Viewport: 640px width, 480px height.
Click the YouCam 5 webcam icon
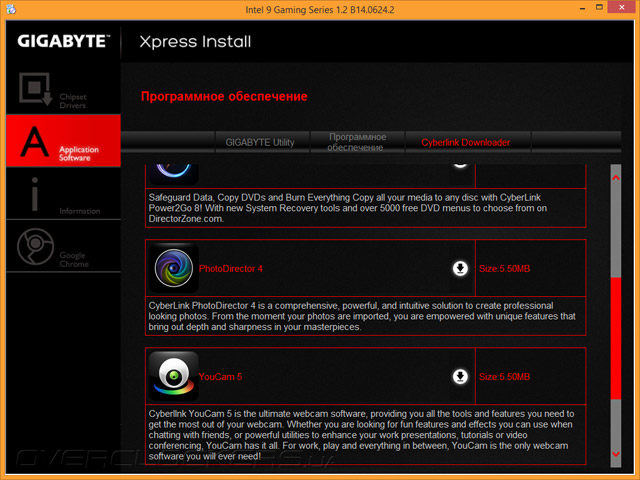pos(173,376)
